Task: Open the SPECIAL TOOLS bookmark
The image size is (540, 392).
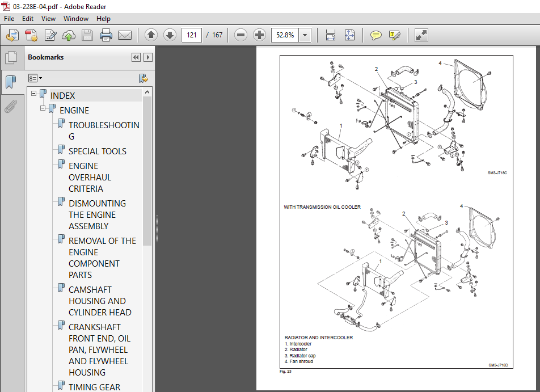Action: [98, 151]
